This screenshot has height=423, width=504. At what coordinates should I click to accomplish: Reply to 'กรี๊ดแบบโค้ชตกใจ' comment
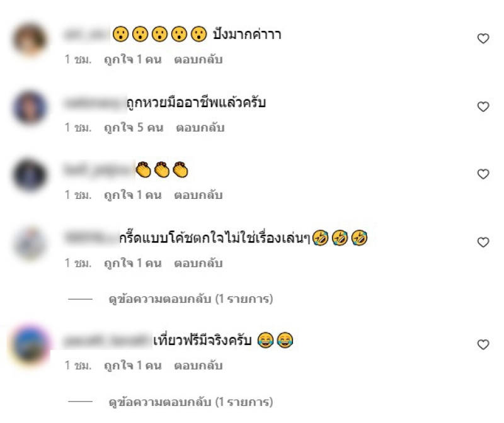click(x=198, y=263)
